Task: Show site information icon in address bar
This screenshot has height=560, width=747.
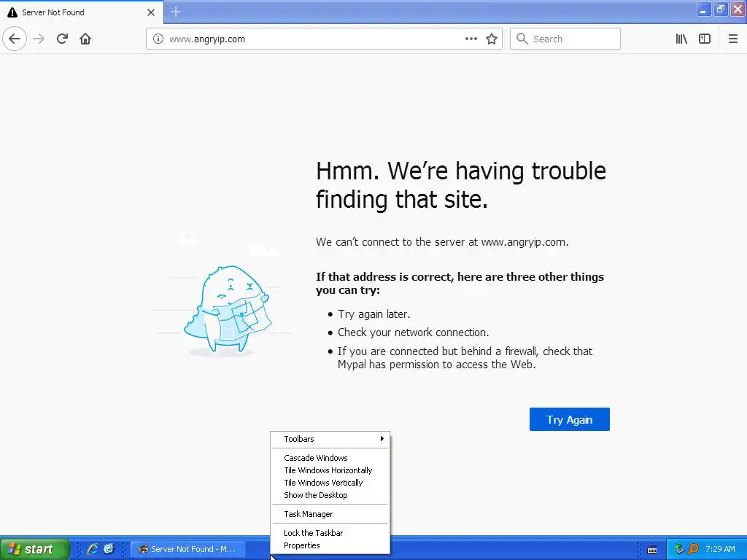Action: 158,39
